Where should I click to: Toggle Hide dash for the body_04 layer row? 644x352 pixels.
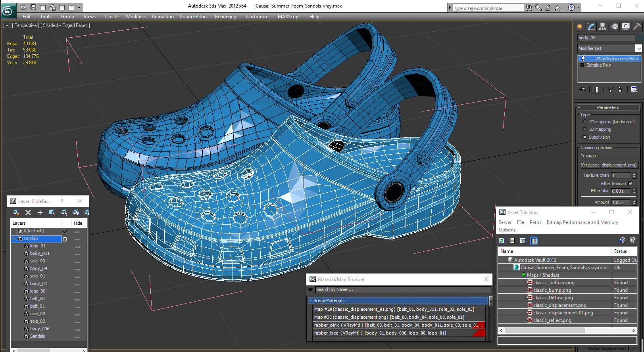point(78,270)
